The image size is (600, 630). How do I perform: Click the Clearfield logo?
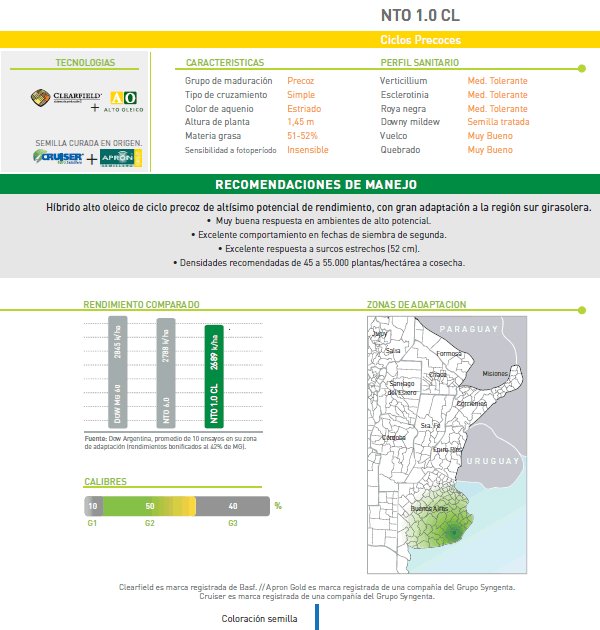pos(54,97)
